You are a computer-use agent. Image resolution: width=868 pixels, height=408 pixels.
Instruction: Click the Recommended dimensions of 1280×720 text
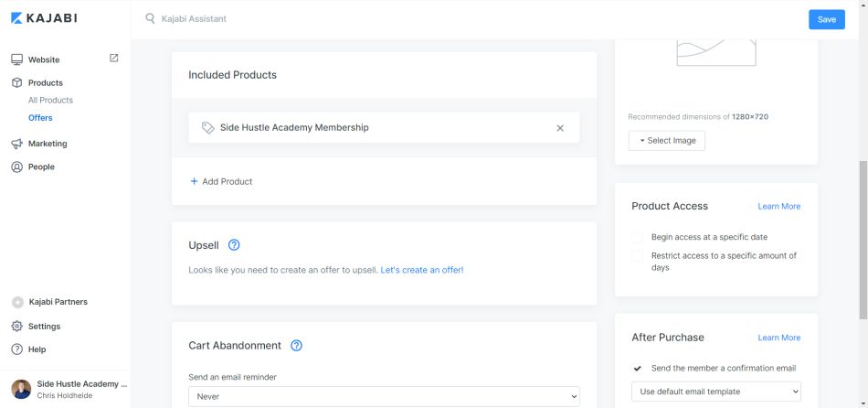point(698,117)
